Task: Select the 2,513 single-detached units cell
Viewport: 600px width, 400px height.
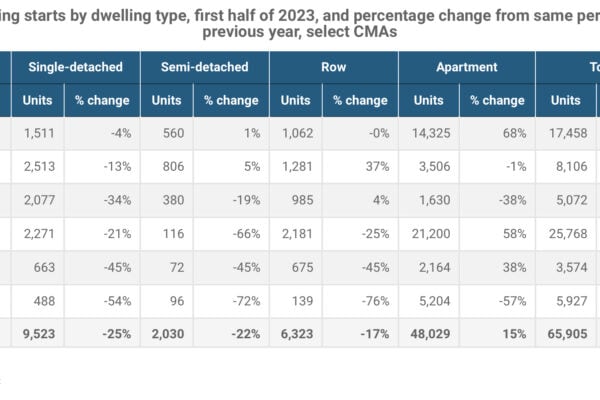Action: coord(38,166)
